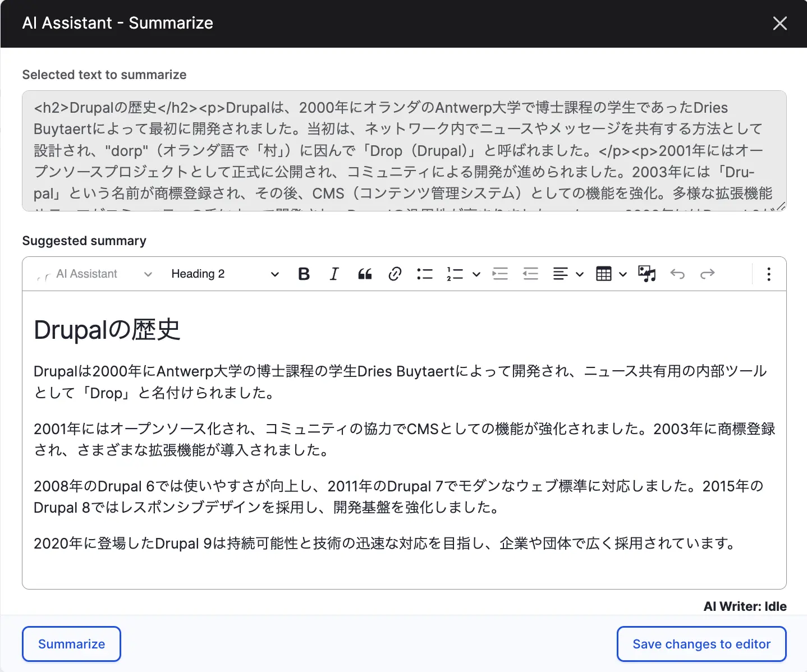Click Save changes to editor
This screenshot has width=807, height=672.
[701, 644]
